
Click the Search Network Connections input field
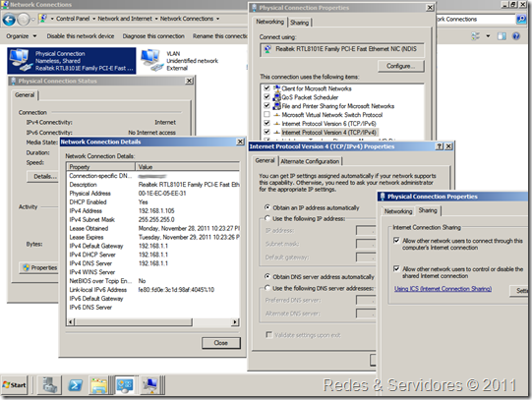click(x=475, y=20)
